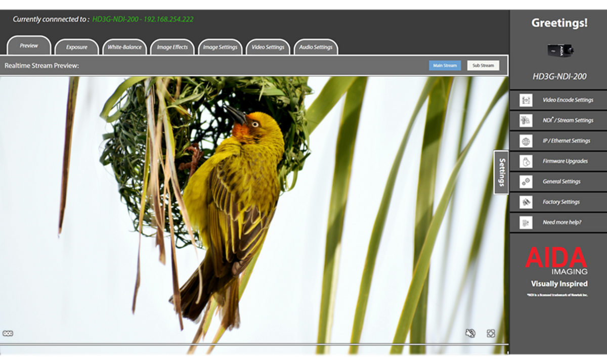
Task: Click the Firmware Upgrades icon
Action: (526, 161)
